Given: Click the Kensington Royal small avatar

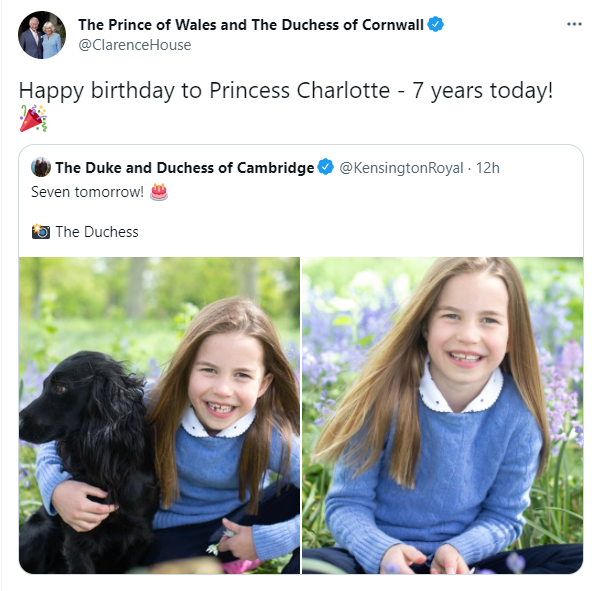Looking at the screenshot, I should tap(41, 167).
